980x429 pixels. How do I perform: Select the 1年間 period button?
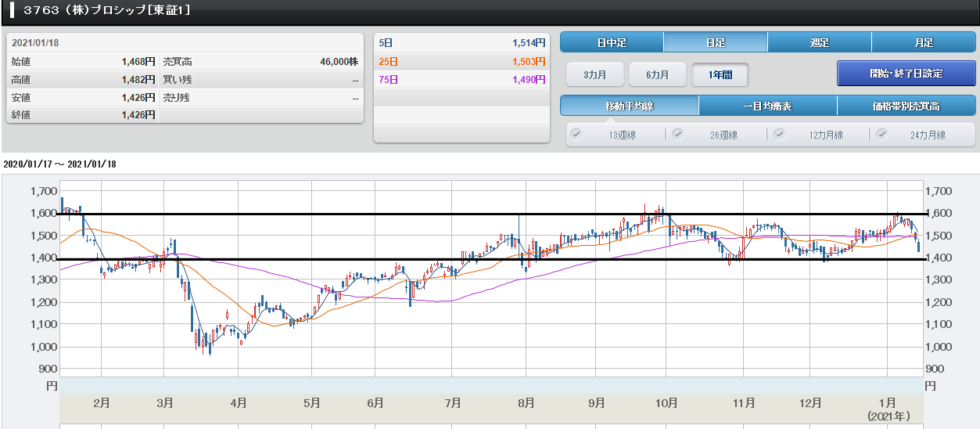tap(720, 74)
